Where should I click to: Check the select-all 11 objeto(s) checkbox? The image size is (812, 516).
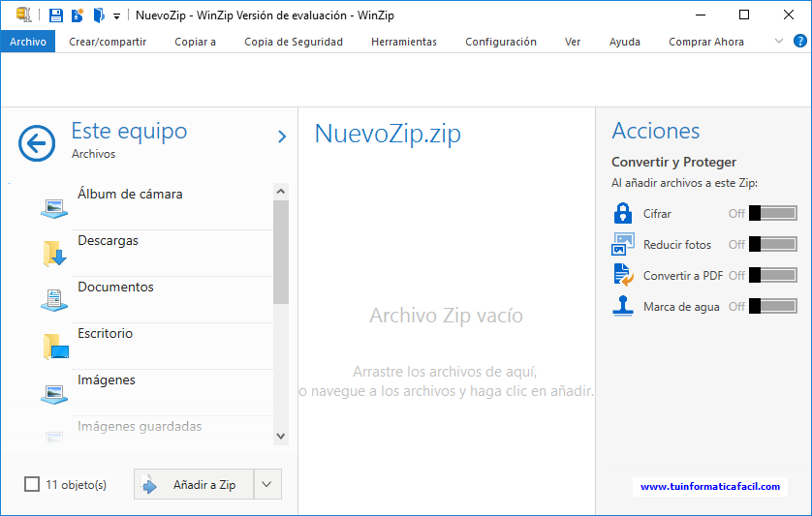[x=32, y=484]
